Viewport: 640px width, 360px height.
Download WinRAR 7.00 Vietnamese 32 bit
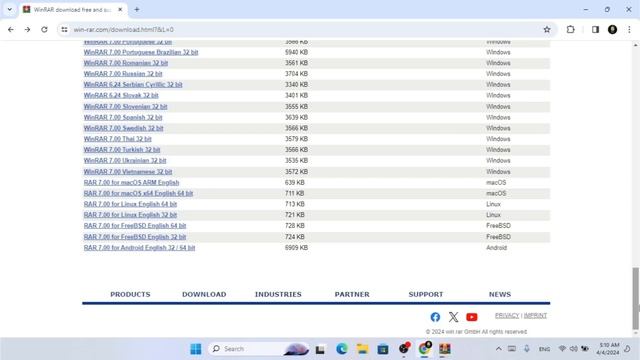pos(128,172)
